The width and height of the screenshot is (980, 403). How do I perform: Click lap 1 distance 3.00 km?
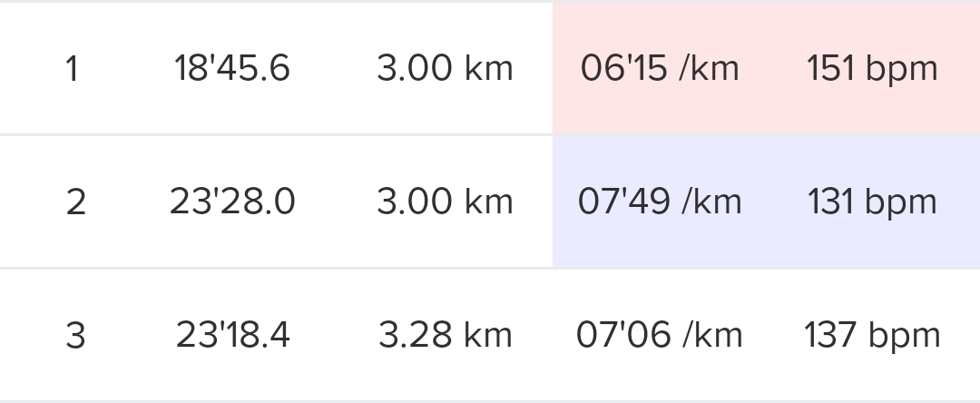445,69
